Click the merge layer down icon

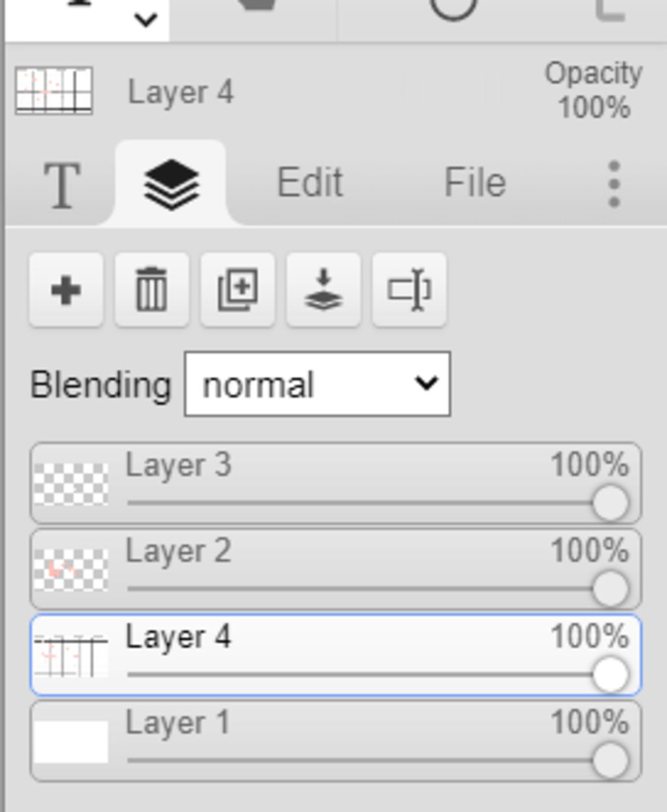[324, 290]
